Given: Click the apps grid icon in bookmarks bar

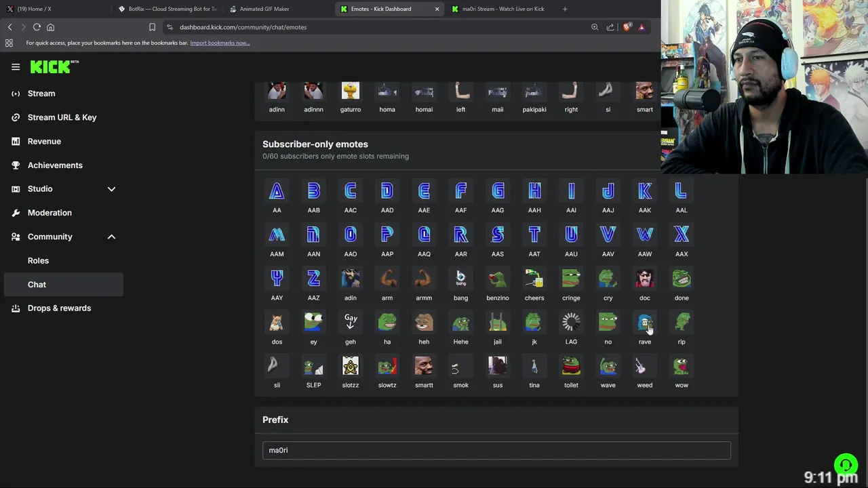Looking at the screenshot, I should coord(9,43).
